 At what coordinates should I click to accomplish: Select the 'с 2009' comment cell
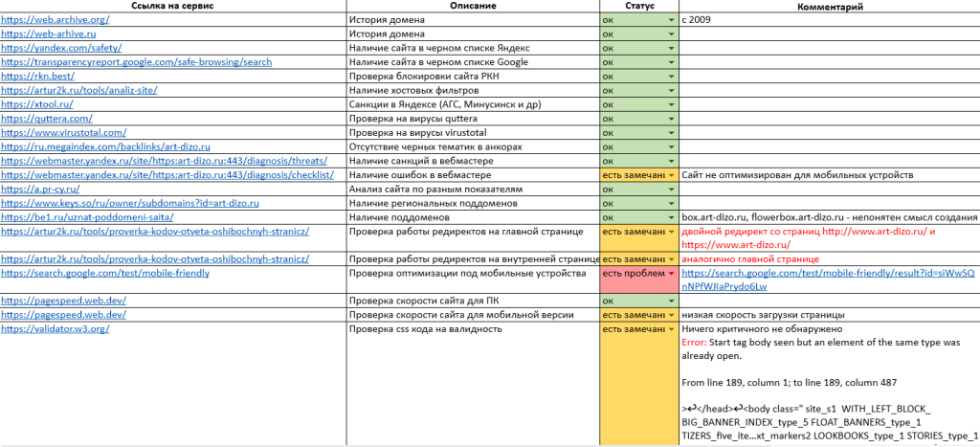829,19
